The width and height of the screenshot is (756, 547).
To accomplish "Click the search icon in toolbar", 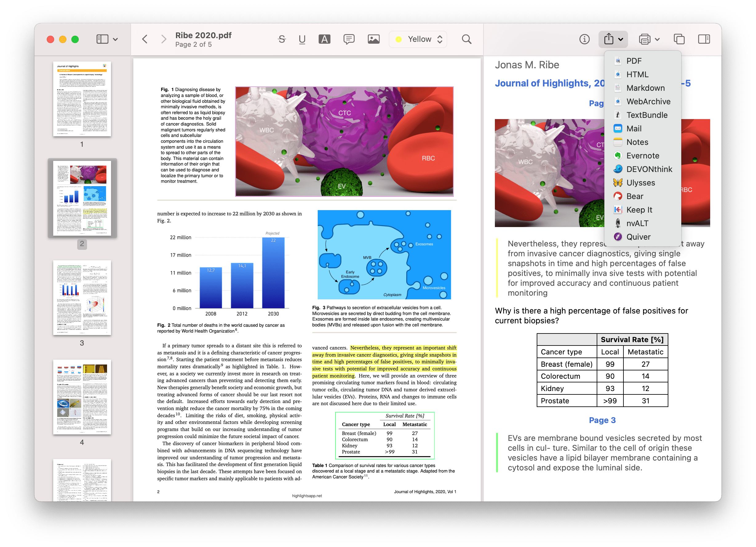I will pyautogui.click(x=467, y=39).
